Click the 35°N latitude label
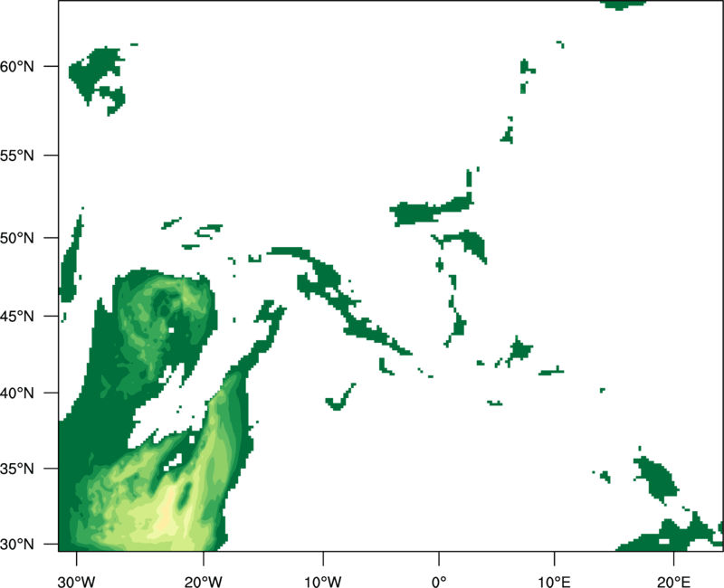 coord(17,469)
